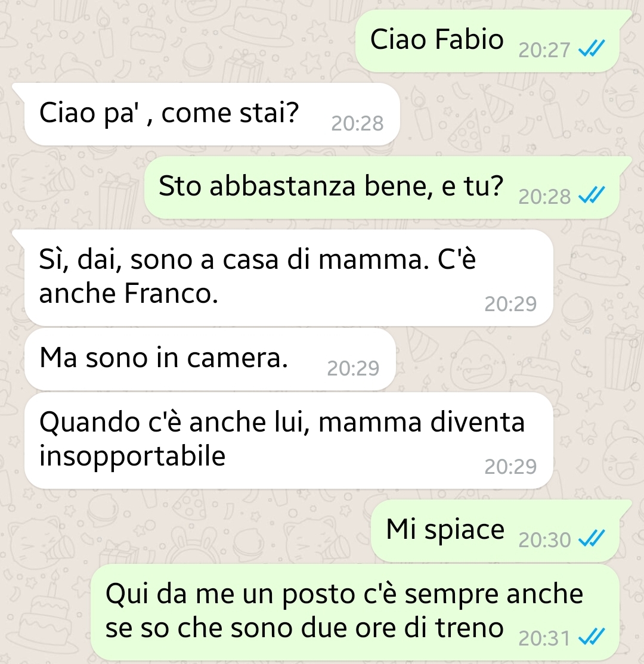The image size is (644, 664).
Task: Tap the 'due ore di treno' message
Action: (x=355, y=612)
